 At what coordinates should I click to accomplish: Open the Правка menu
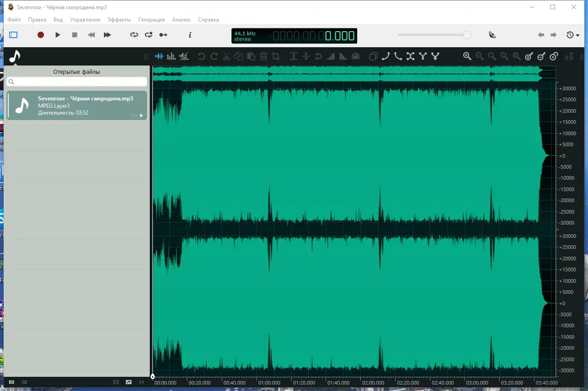click(37, 20)
